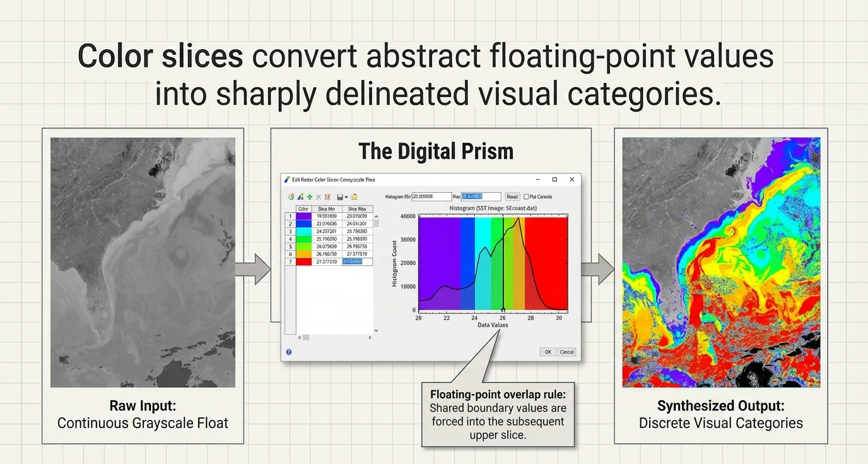Select the slice min cell of row 3

(327, 231)
